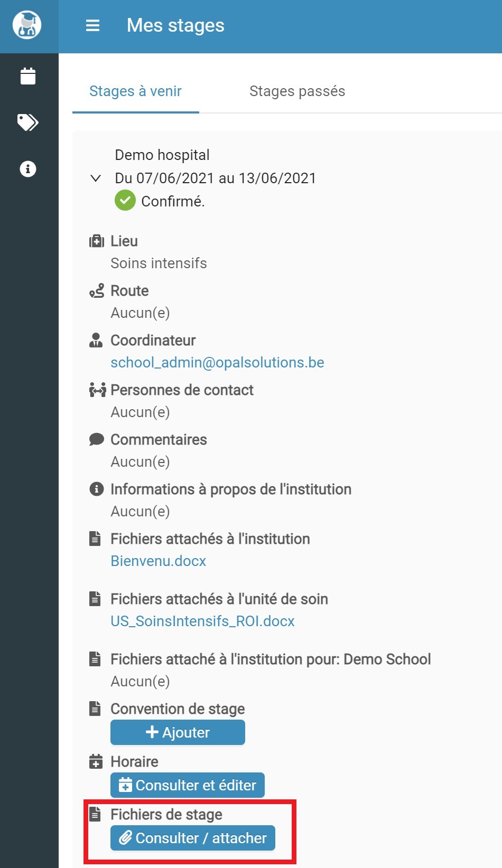Open the hamburger menu
502x868 pixels.
(92, 25)
